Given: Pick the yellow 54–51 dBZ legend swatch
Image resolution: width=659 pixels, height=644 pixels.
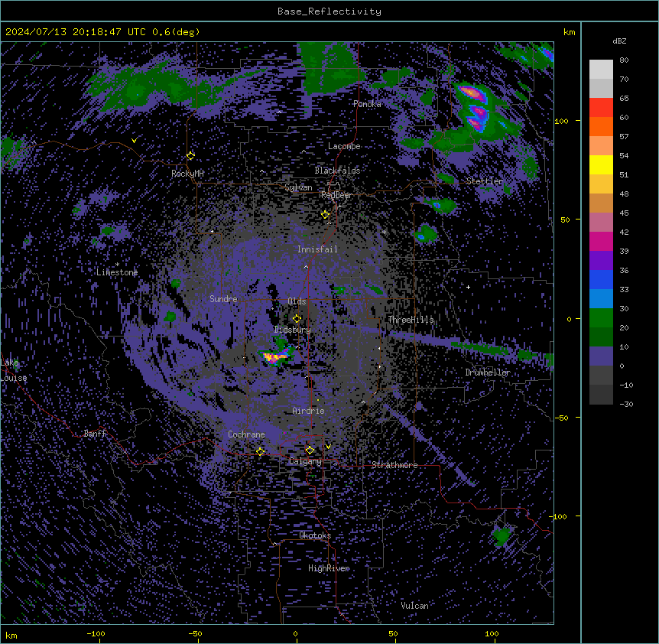Looking at the screenshot, I should coord(601,164).
